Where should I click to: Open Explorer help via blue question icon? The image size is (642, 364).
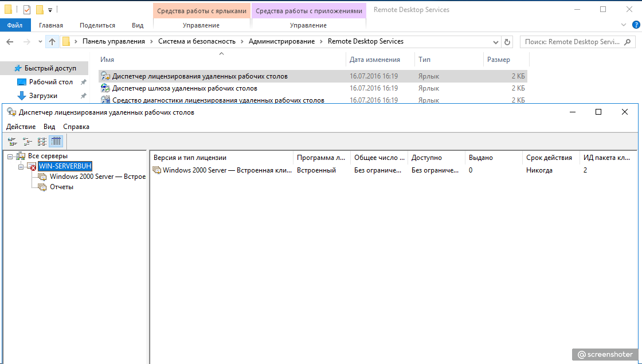click(x=636, y=25)
